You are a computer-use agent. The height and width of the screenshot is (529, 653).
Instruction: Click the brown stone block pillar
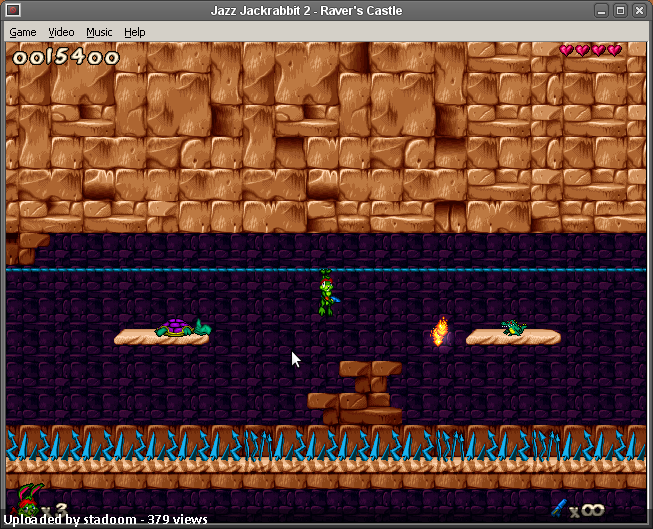pos(355,393)
